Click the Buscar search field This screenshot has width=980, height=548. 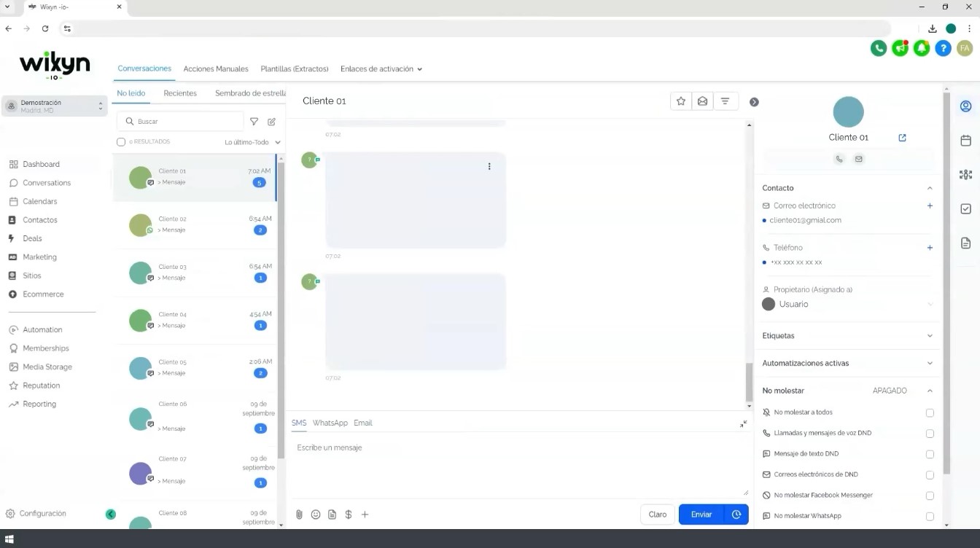tap(181, 122)
